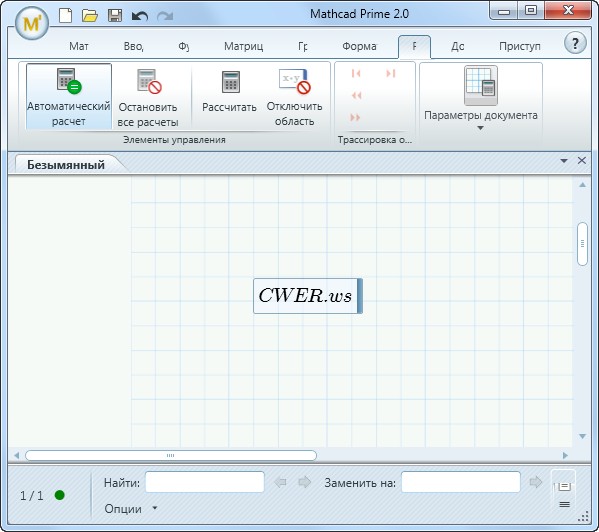Image resolution: width=599 pixels, height=532 pixels.
Task: Toggle Автоматический расчет mode
Action: coord(69,96)
